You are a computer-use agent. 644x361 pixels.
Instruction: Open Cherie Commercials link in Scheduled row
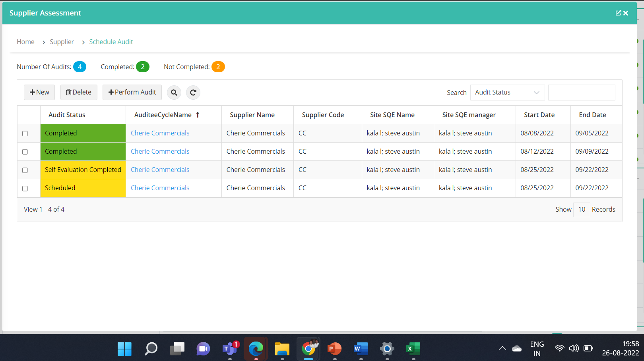160,188
